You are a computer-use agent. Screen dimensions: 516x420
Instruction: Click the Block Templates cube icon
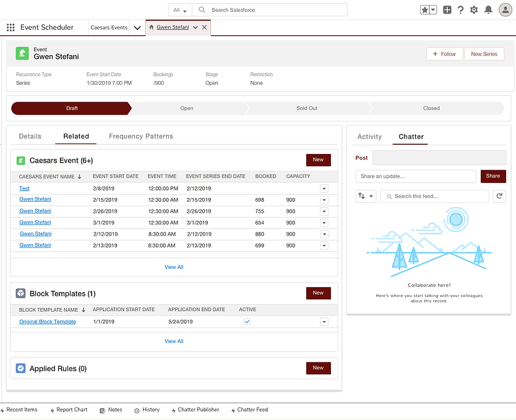coord(21,293)
